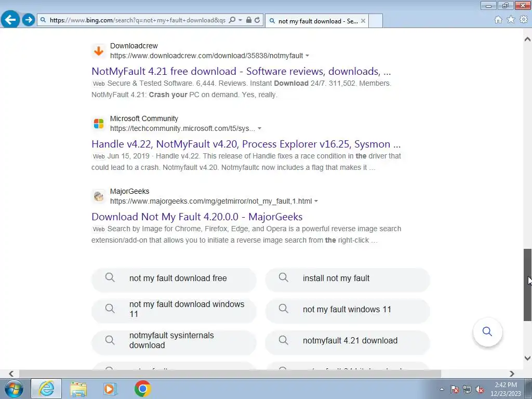Click magnifier icon beside 'install not my fault'

pos(284,277)
